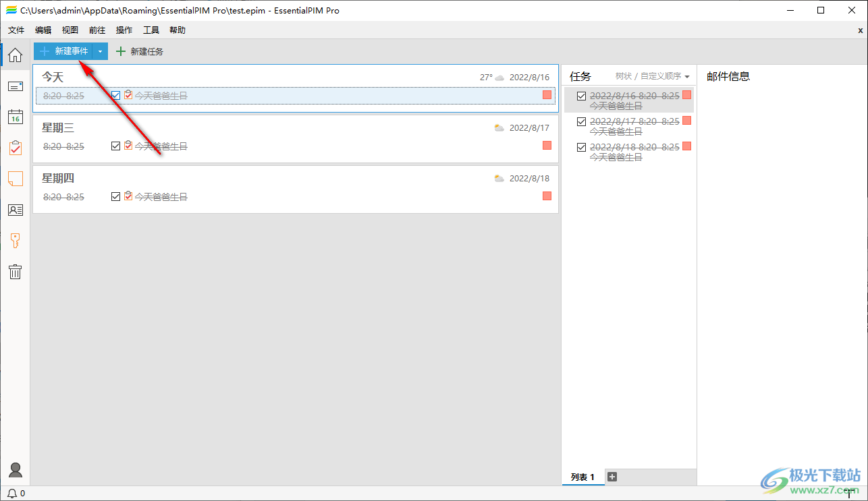Click red swatch on 2022/8/17 task
This screenshot has height=501, width=868.
(686, 121)
